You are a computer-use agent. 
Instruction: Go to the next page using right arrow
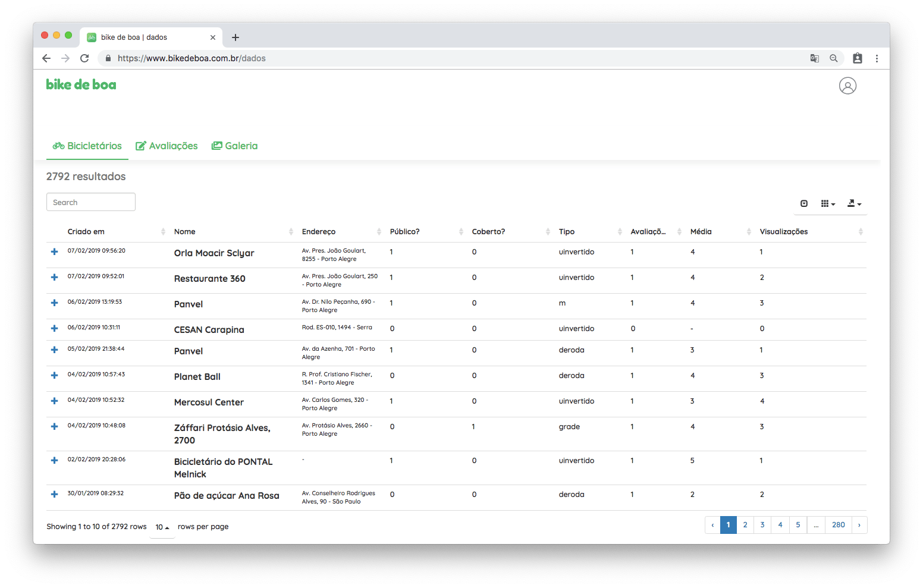pyautogui.click(x=859, y=525)
